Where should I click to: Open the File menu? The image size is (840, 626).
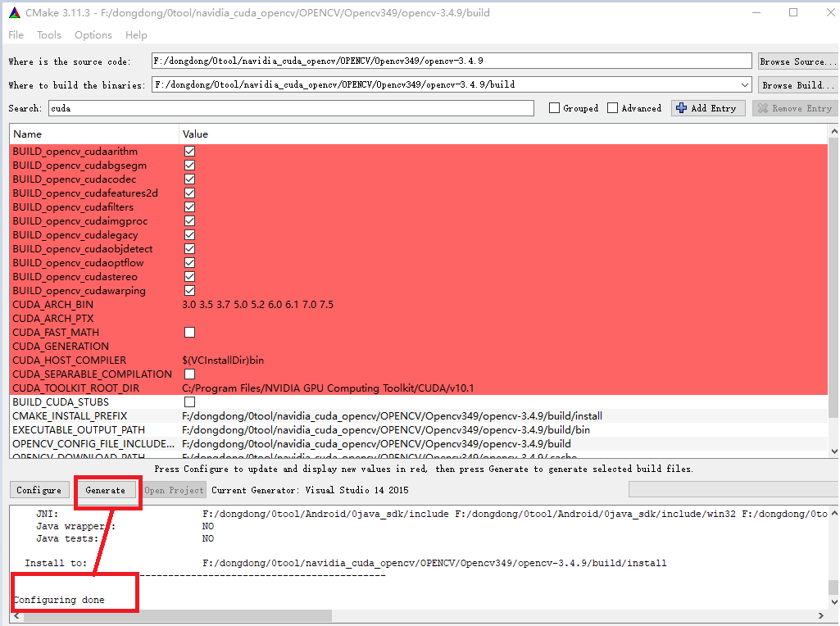point(16,34)
